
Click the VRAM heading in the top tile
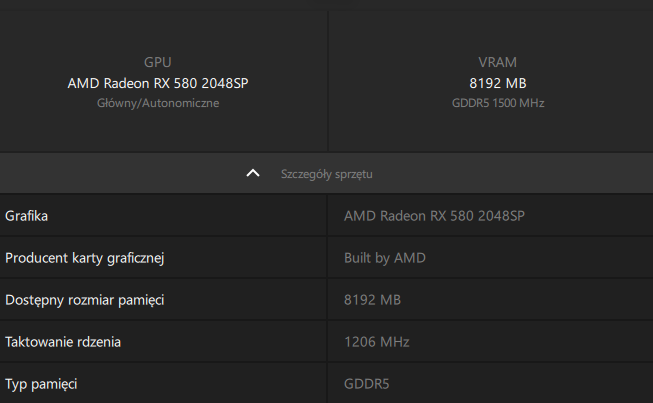(x=497, y=62)
